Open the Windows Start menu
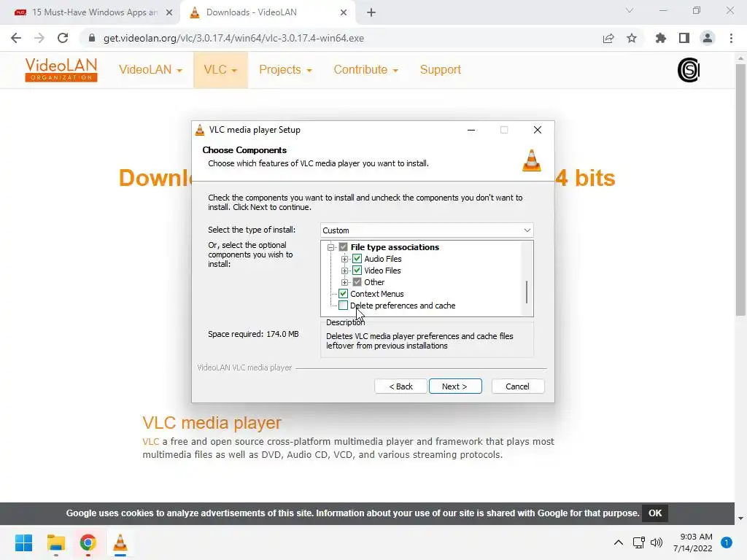Screen dimensions: 747x560 24,542
